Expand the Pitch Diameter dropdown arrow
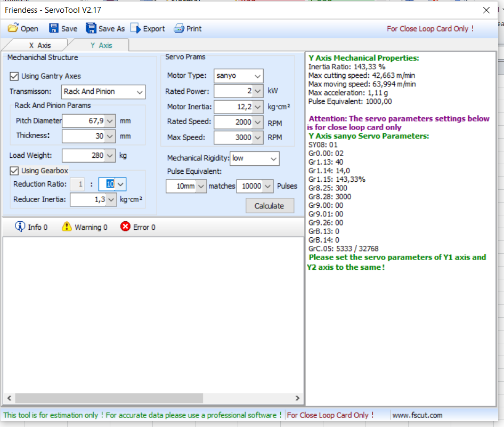The image size is (504, 427). [110, 121]
